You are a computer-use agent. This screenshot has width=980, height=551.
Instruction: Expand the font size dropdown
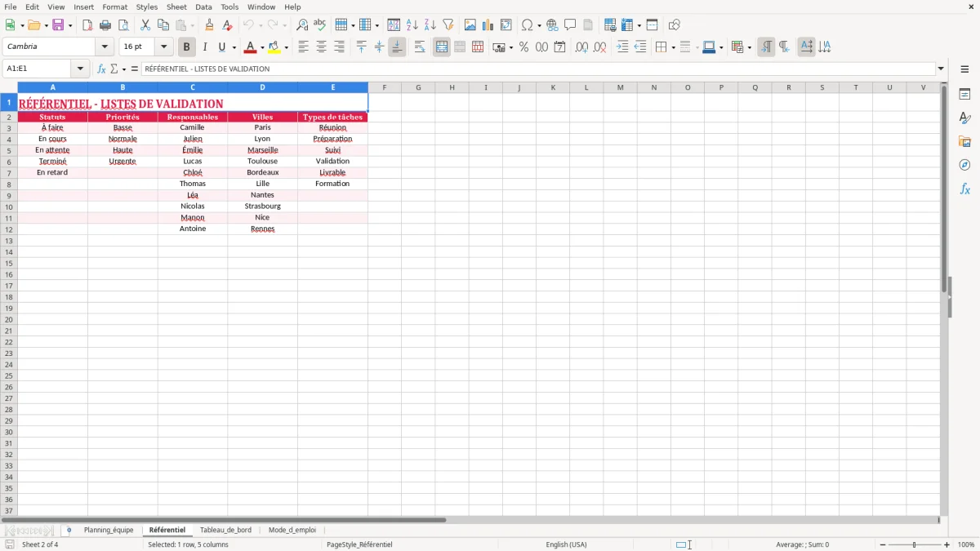[x=163, y=47]
